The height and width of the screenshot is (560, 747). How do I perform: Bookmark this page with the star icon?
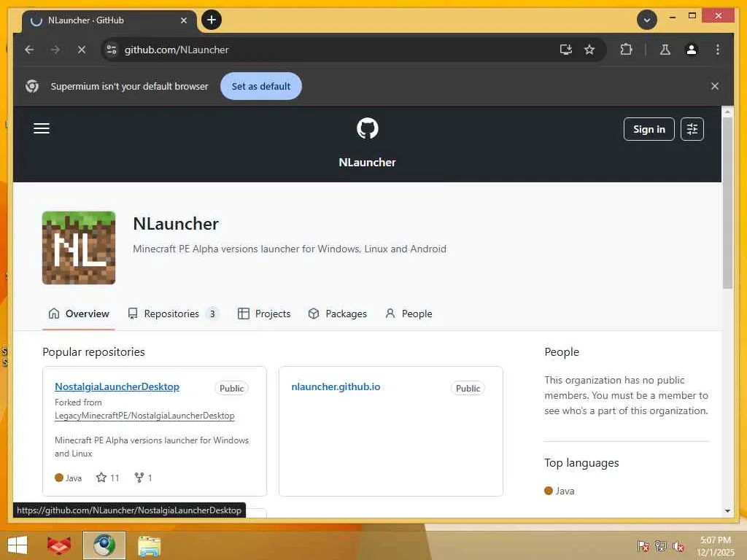pos(589,50)
